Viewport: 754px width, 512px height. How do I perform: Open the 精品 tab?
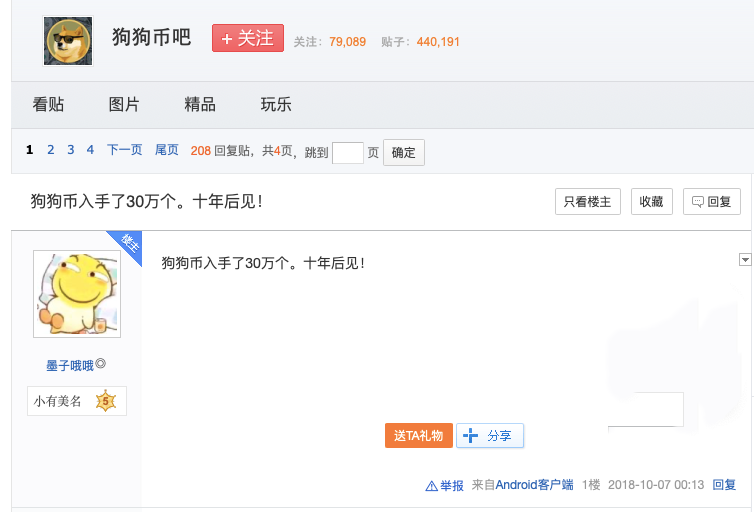click(x=200, y=104)
